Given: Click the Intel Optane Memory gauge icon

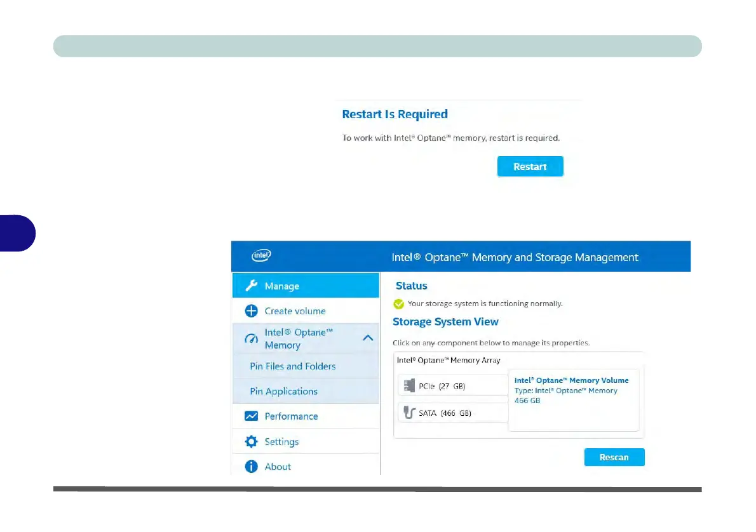Looking at the screenshot, I should point(251,339).
